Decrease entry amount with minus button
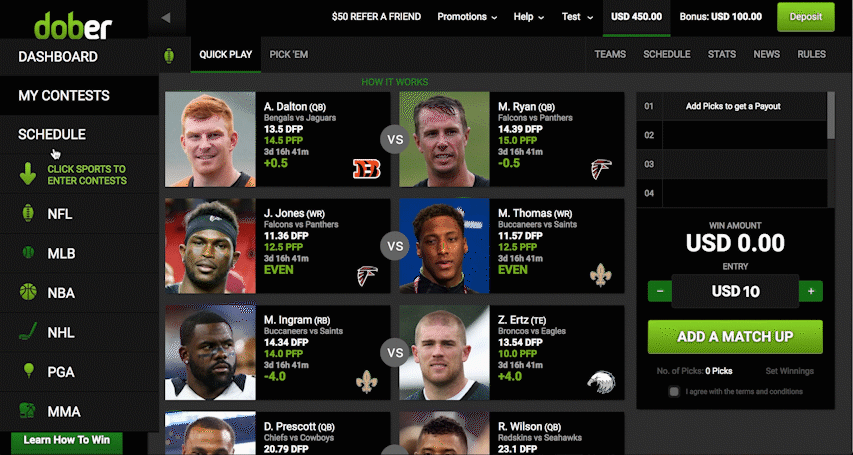 (x=660, y=291)
